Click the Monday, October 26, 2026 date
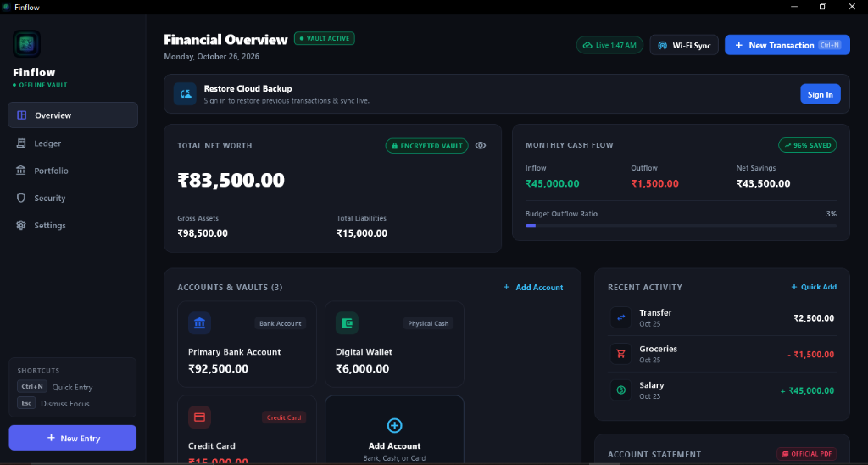Screen dimensions: 868x465 pos(211,57)
